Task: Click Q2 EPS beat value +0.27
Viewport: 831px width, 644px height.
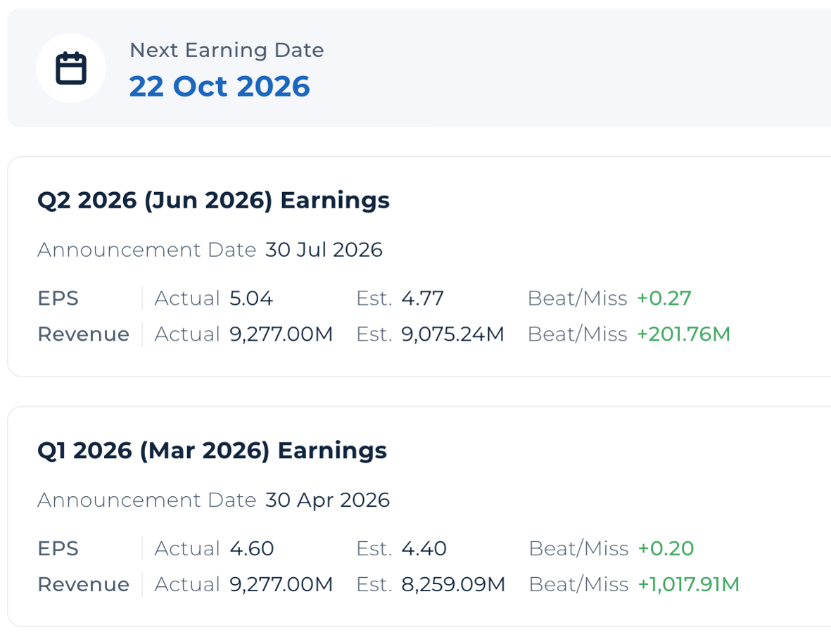Action: [x=664, y=298]
